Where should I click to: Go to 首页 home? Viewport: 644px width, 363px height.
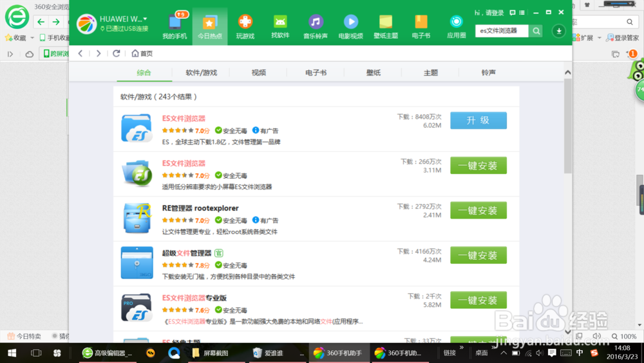click(x=142, y=54)
